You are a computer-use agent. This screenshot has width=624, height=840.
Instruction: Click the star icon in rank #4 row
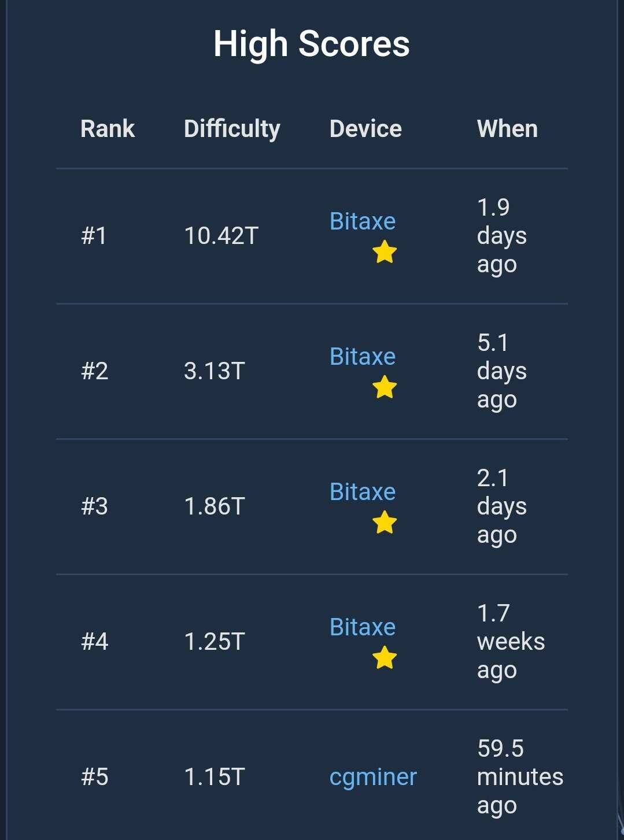(385, 658)
